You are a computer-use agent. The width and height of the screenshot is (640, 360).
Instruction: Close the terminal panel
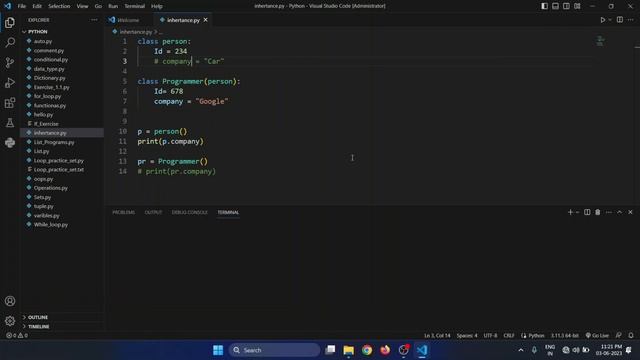pos(630,212)
